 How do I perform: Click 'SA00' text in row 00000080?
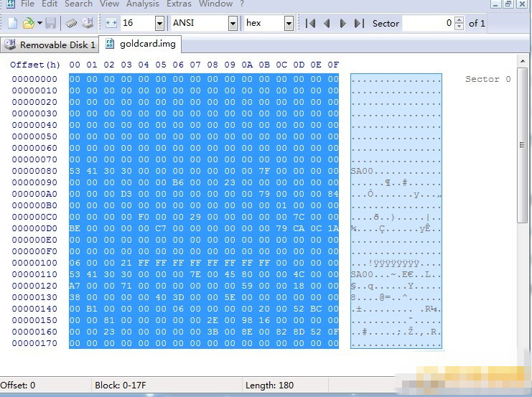362,171
